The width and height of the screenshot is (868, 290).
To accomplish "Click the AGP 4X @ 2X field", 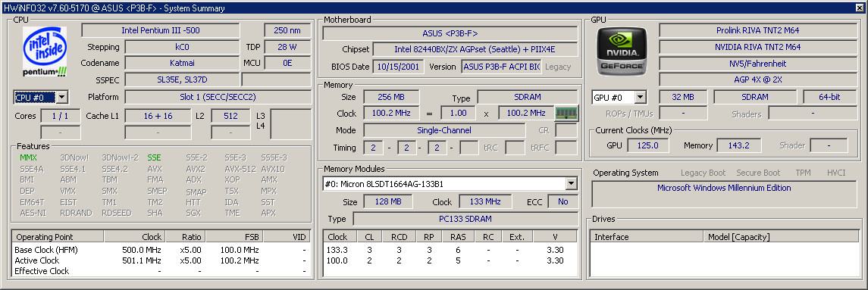I will point(758,80).
